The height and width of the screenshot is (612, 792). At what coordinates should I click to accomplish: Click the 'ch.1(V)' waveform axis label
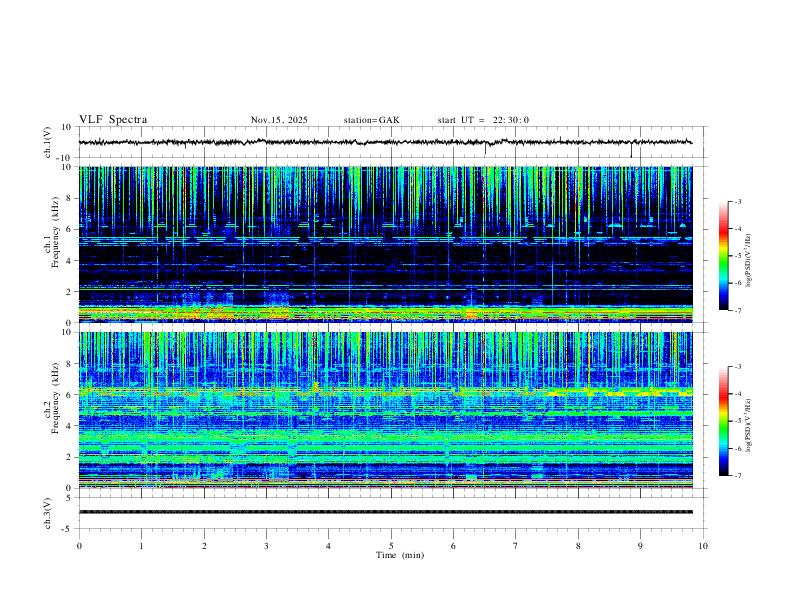48,142
